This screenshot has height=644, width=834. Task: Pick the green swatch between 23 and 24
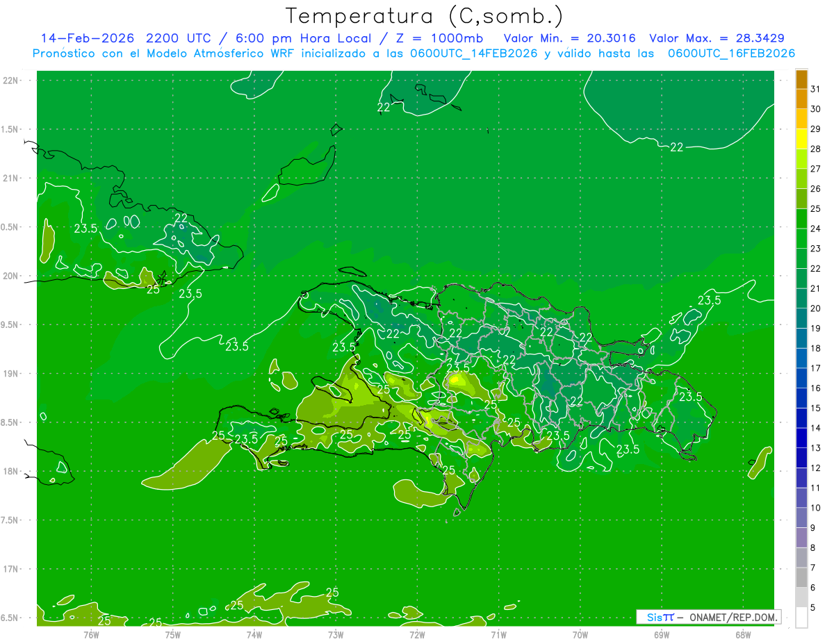[801, 238]
